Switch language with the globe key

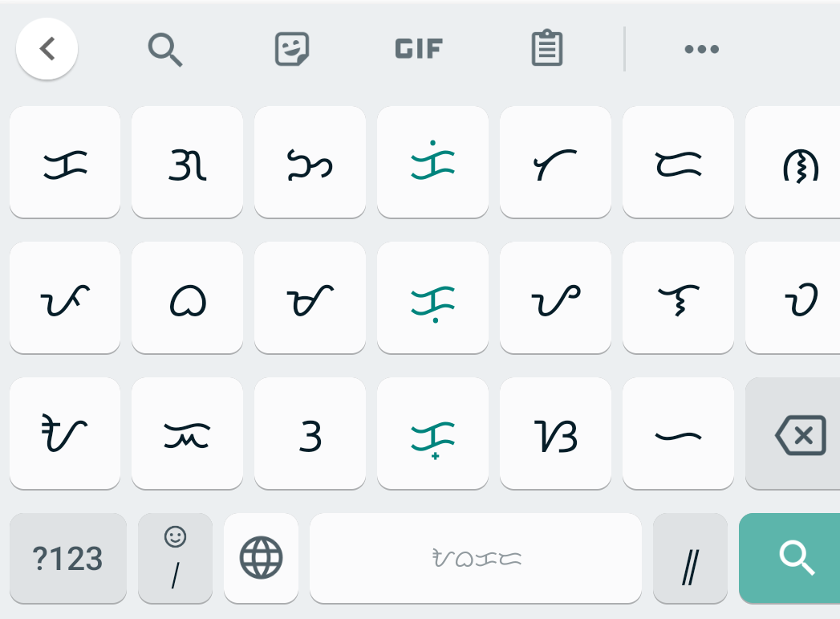261,558
